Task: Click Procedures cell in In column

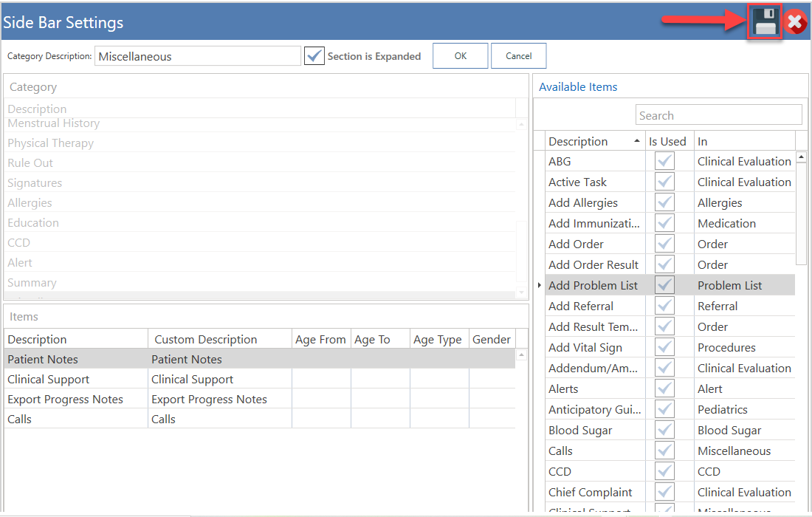Action: click(x=744, y=347)
